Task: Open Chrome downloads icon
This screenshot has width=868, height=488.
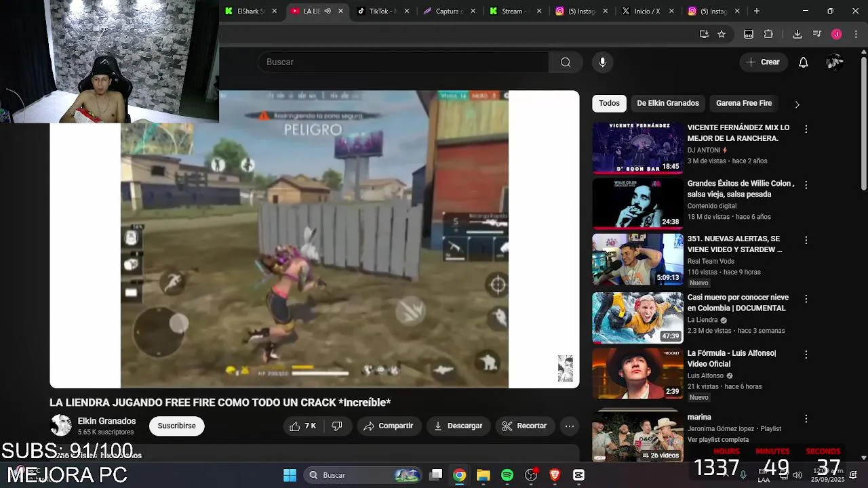Action: pos(797,34)
